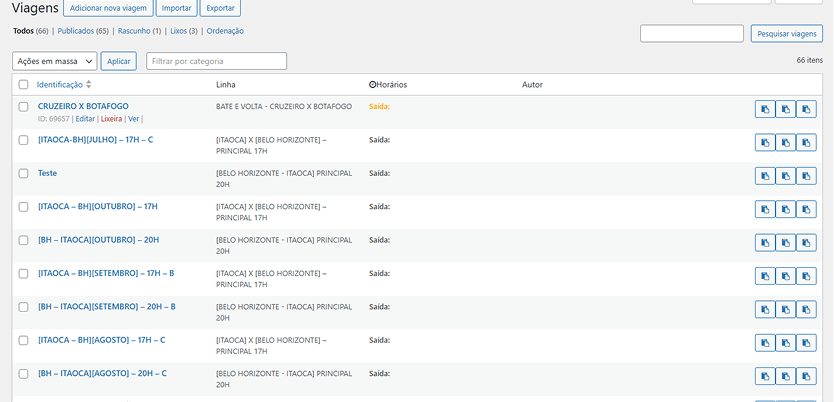Click last copy icon in [ITAOCA – BH][AGOSTO] – 17H – C row

(x=806, y=343)
